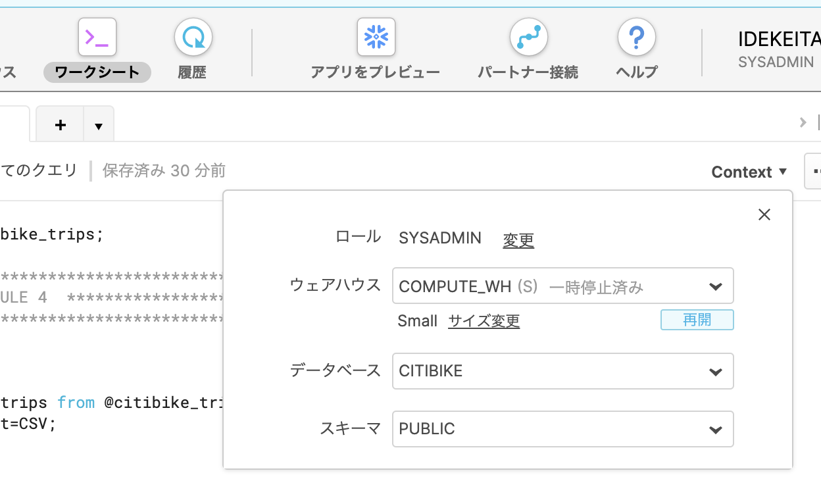The width and height of the screenshot is (821, 504).
Task: Close the Context popup with X
Action: (x=764, y=214)
